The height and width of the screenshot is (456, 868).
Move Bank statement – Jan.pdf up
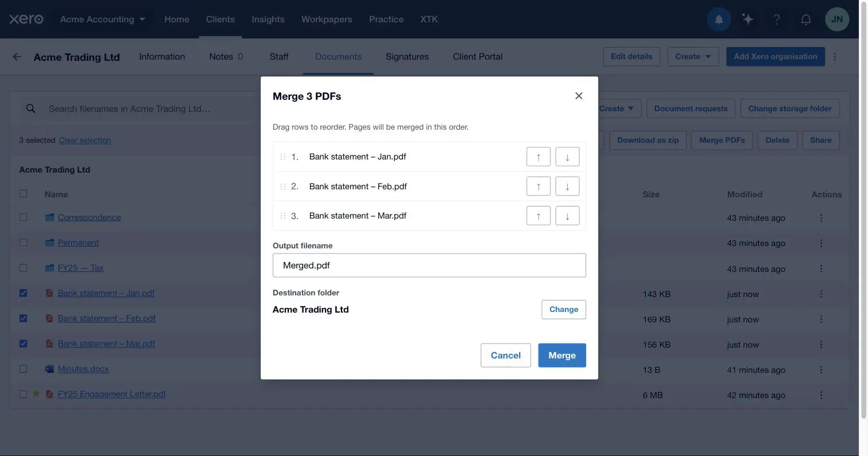pos(538,157)
